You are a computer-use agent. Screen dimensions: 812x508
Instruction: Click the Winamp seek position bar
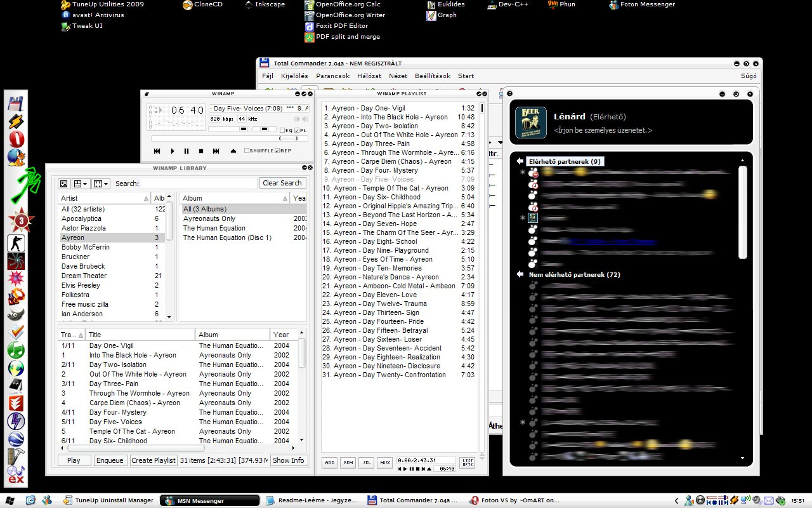[229, 138]
